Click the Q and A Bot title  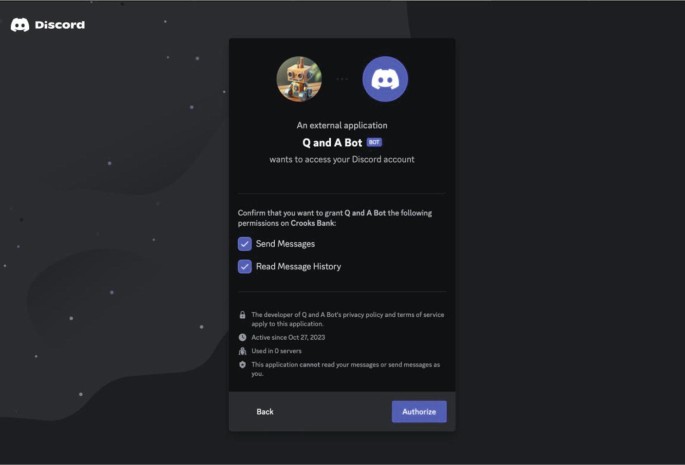coord(332,142)
